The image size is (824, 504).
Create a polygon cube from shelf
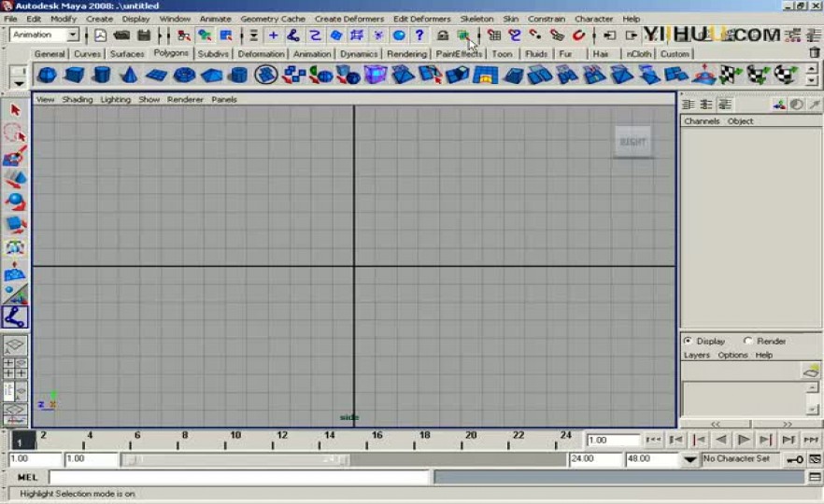[x=74, y=75]
